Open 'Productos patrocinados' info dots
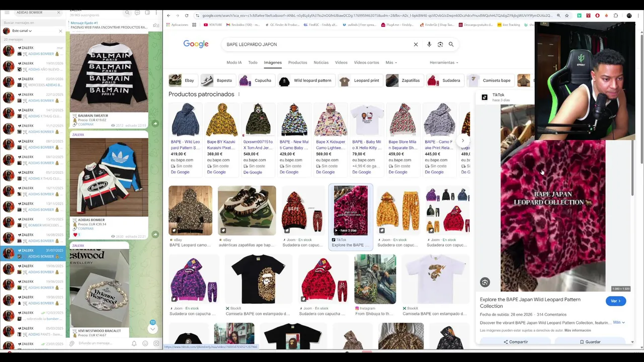Screen dimensions: 644x362 click(239, 95)
